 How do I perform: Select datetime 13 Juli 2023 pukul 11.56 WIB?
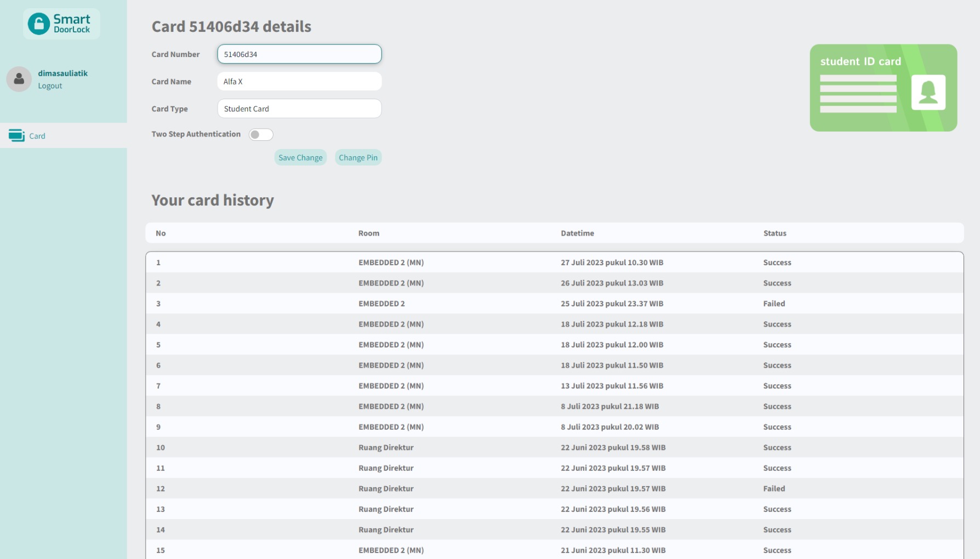[x=612, y=386]
